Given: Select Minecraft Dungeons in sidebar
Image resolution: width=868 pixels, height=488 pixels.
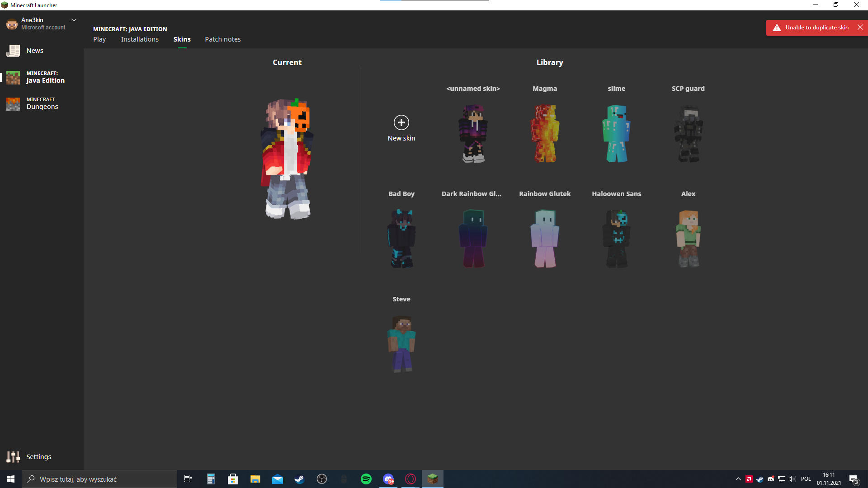Looking at the screenshot, I should [x=42, y=103].
